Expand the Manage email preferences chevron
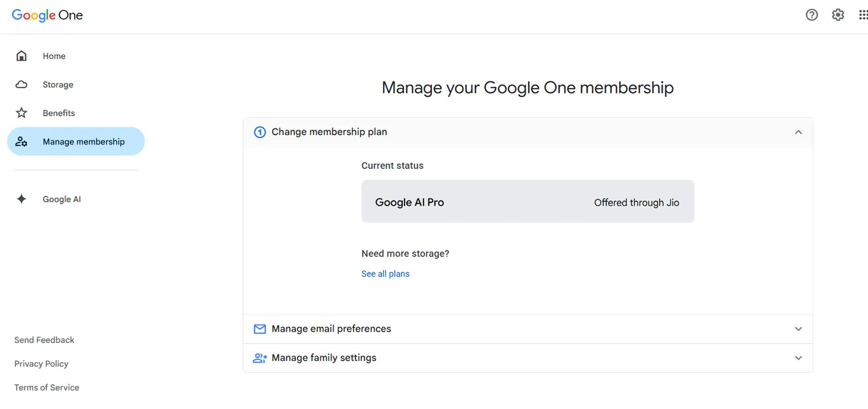 click(798, 329)
